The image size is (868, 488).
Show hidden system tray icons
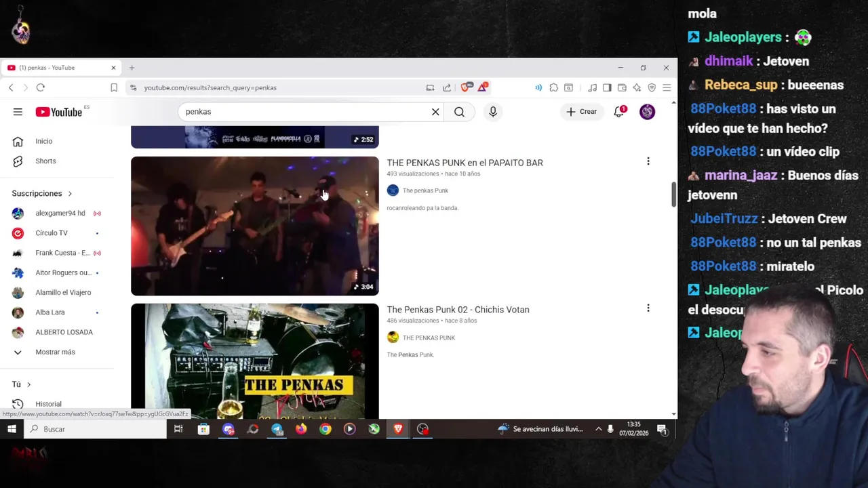click(x=598, y=429)
